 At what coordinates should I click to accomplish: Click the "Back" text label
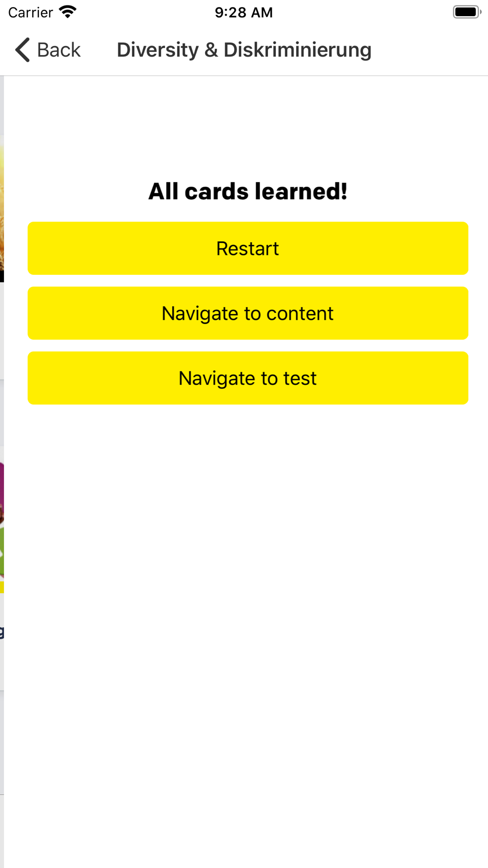point(59,50)
